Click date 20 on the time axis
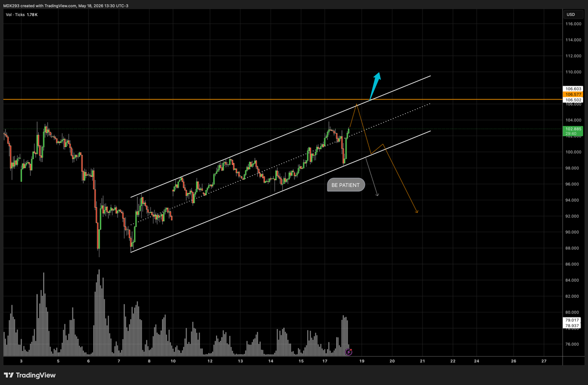 [392, 361]
